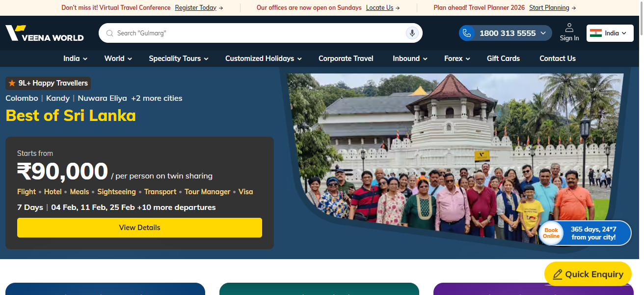Click the Sign In profile icon

coord(569,28)
